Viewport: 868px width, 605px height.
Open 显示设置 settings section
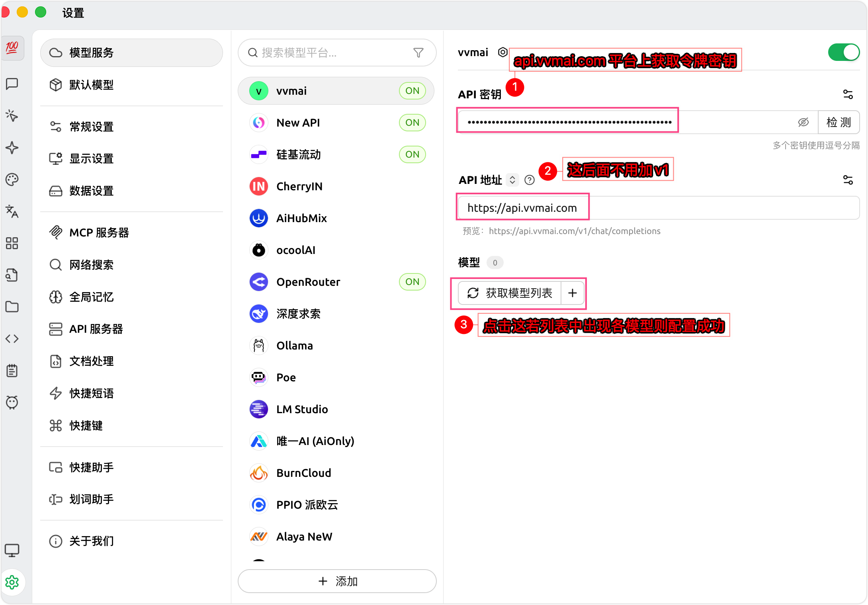point(131,158)
